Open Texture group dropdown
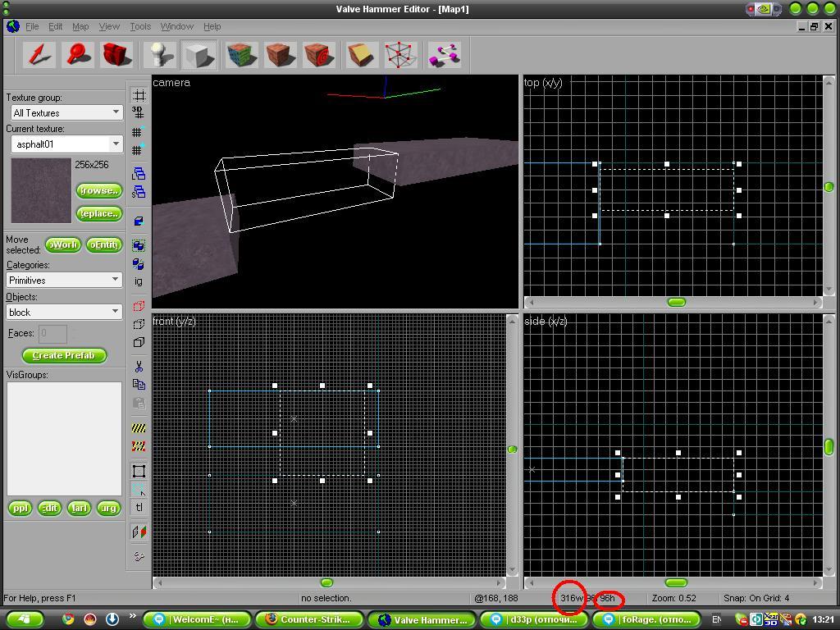The width and height of the screenshot is (840, 630). [67, 112]
